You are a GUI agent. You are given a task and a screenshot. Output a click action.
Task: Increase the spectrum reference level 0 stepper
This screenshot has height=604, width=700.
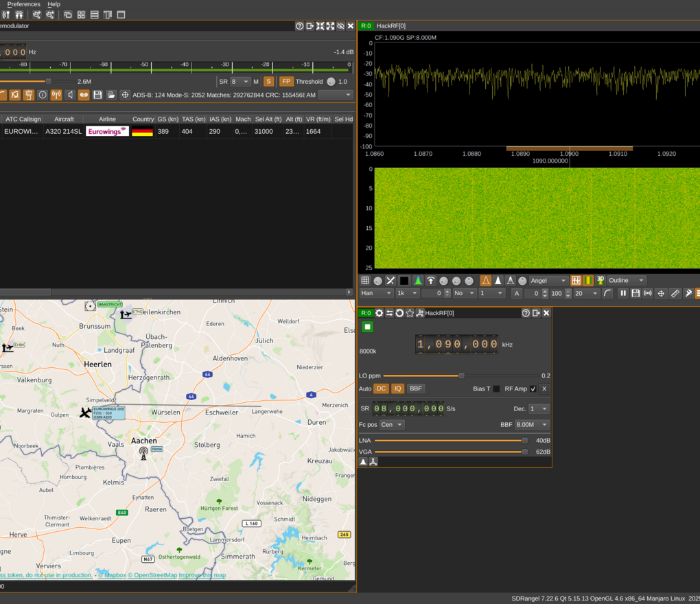click(x=545, y=291)
